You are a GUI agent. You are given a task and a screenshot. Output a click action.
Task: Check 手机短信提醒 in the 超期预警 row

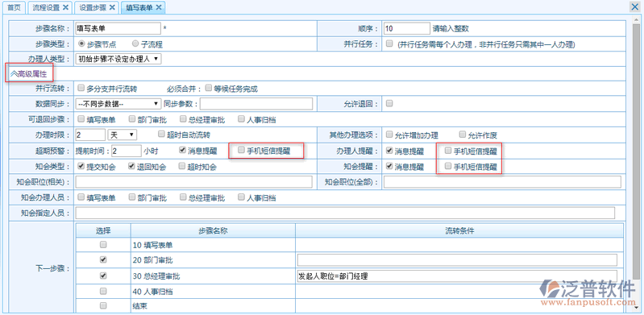click(241, 150)
